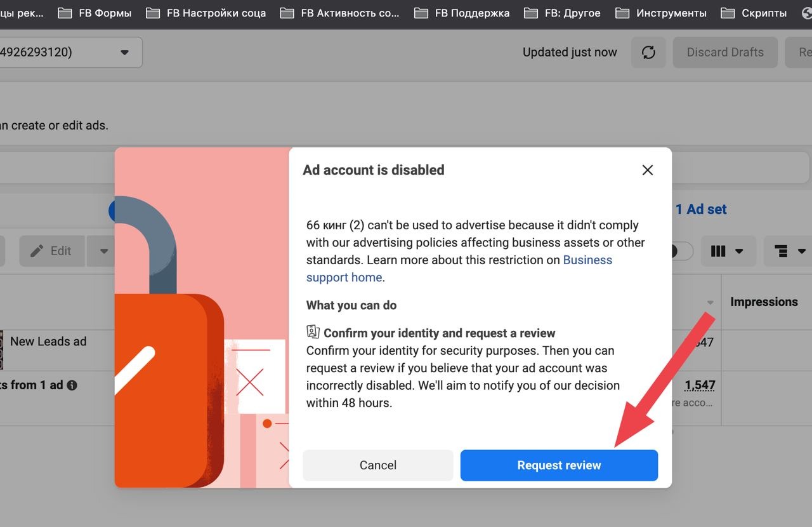
Task: Close the Ad account is disabled dialog
Action: point(647,170)
